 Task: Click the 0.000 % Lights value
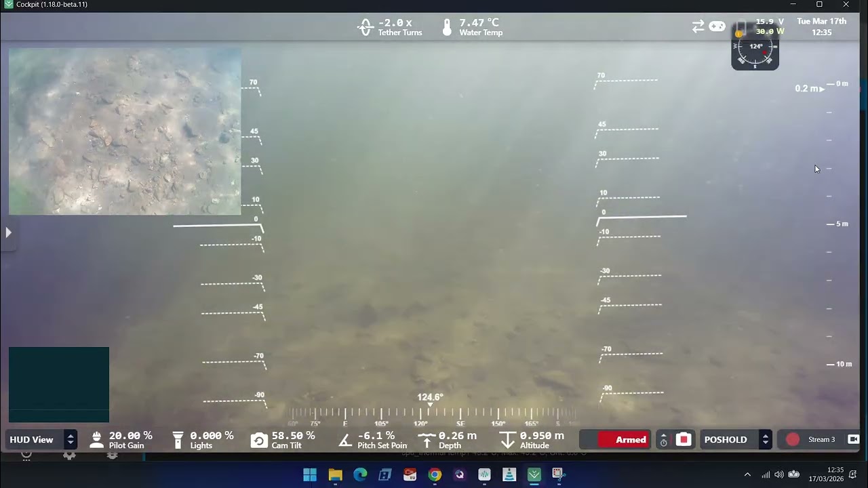coord(212,436)
